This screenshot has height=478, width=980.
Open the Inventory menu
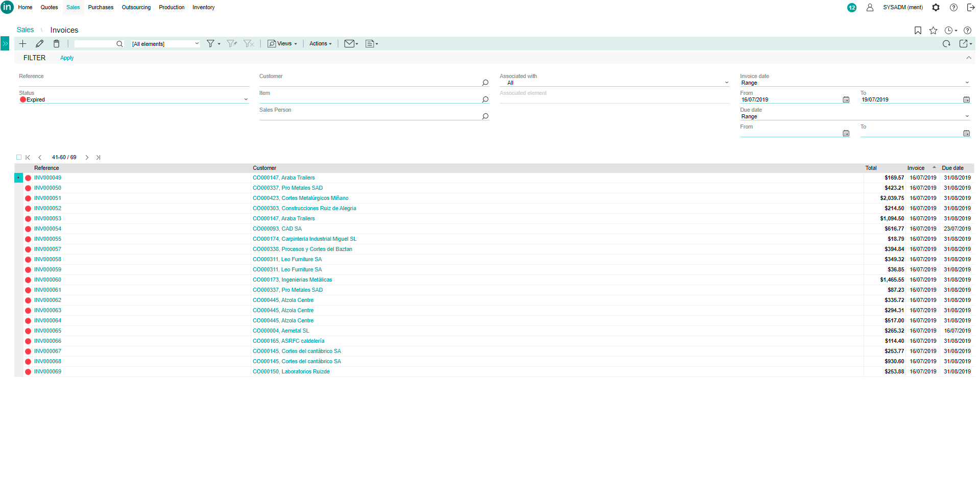coord(203,8)
